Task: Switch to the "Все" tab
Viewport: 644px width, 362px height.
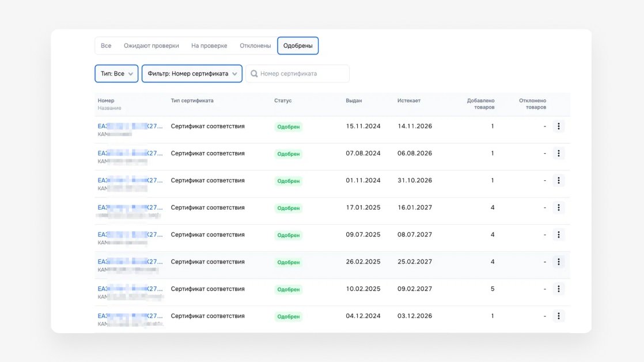Action: click(x=106, y=46)
